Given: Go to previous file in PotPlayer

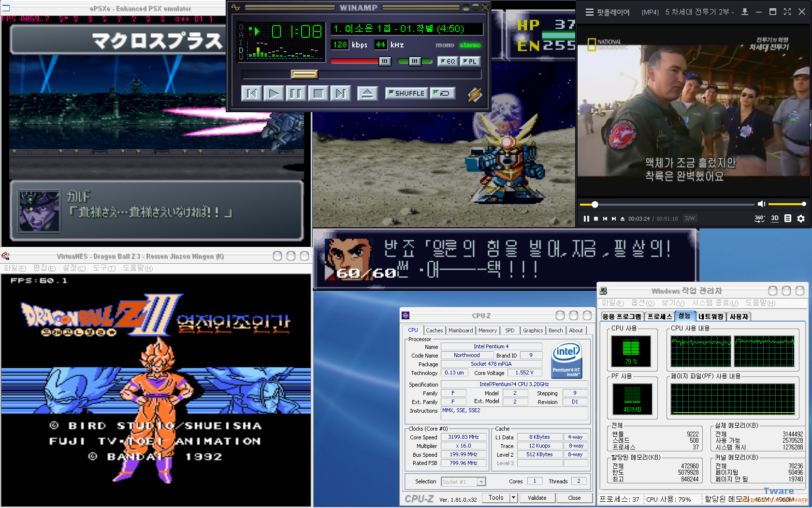Looking at the screenshot, I should [x=605, y=219].
